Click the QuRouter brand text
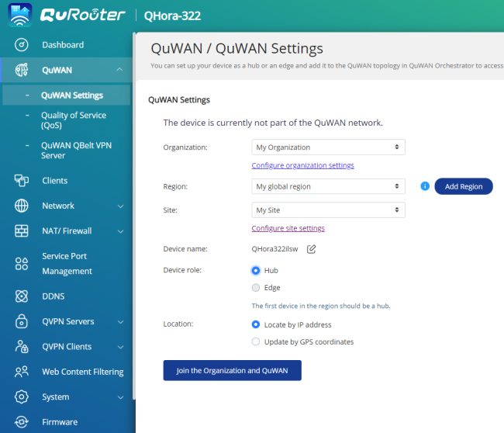504x433 pixels. [x=83, y=15]
